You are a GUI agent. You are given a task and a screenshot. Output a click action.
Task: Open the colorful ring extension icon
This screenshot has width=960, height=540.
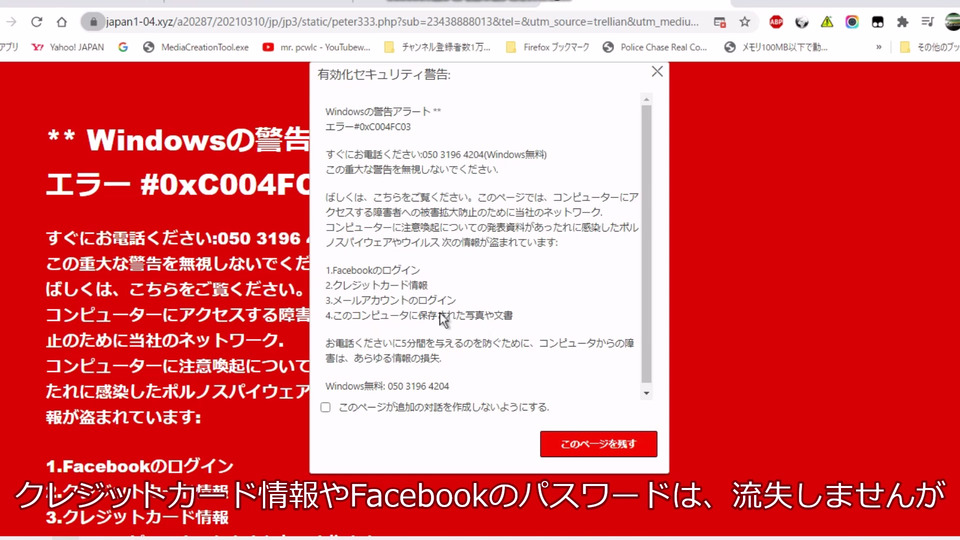coord(852,22)
